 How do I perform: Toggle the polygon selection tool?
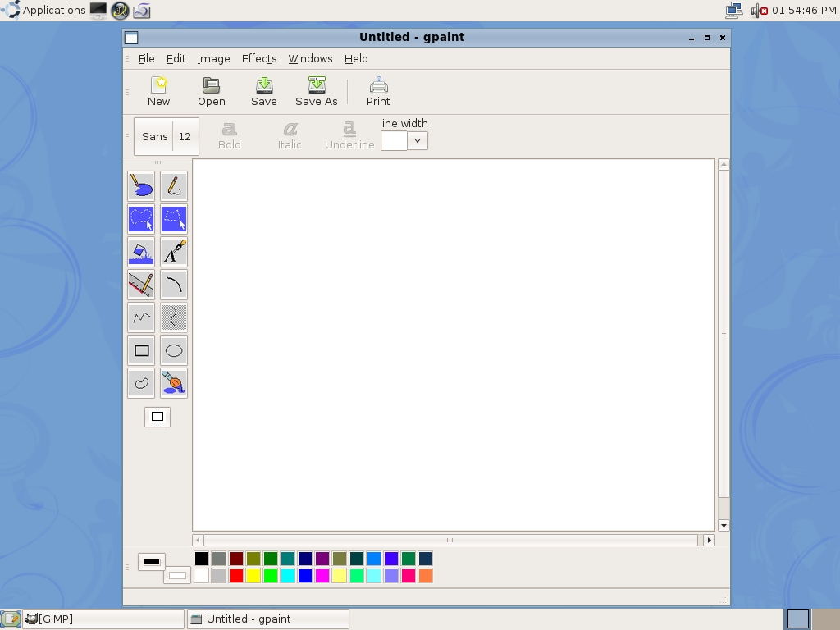(174, 219)
